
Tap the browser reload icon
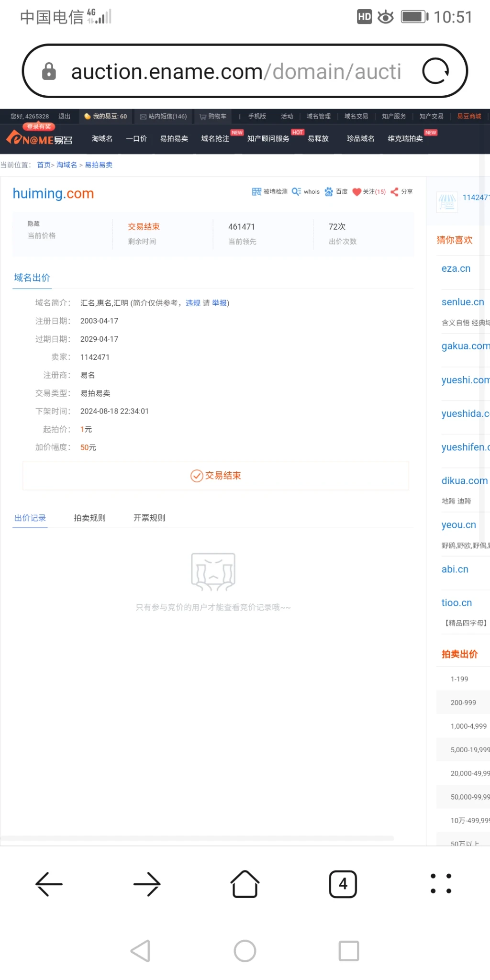pos(435,71)
